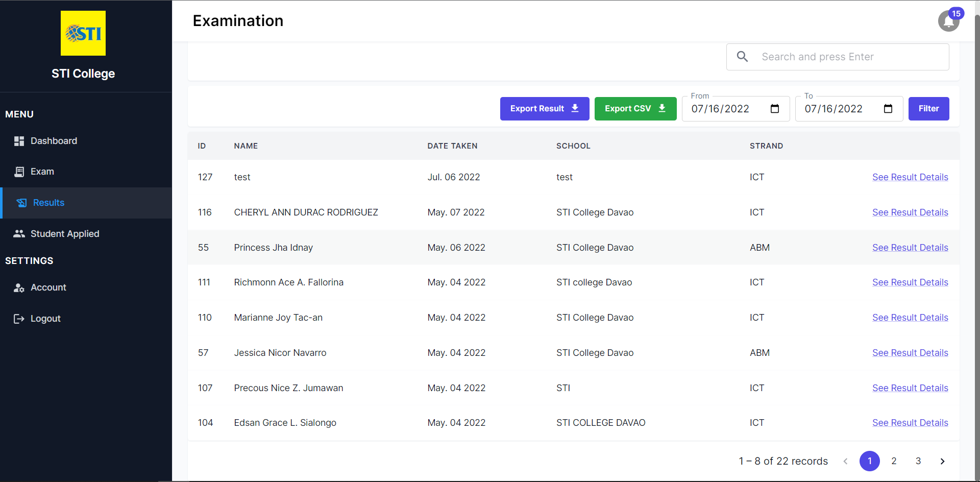The image size is (980, 482).
Task: Go to page 3
Action: pos(918,461)
